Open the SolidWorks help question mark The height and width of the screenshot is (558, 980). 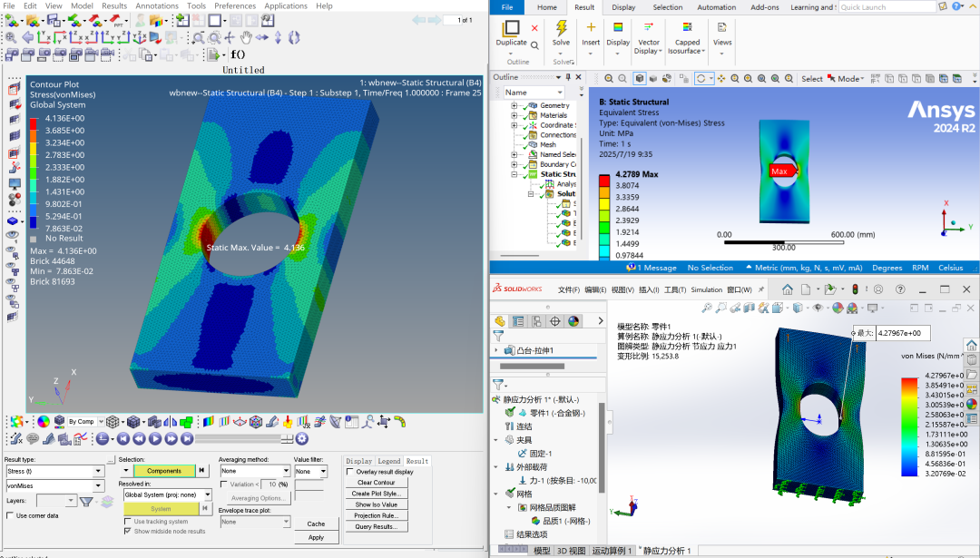[x=900, y=289]
